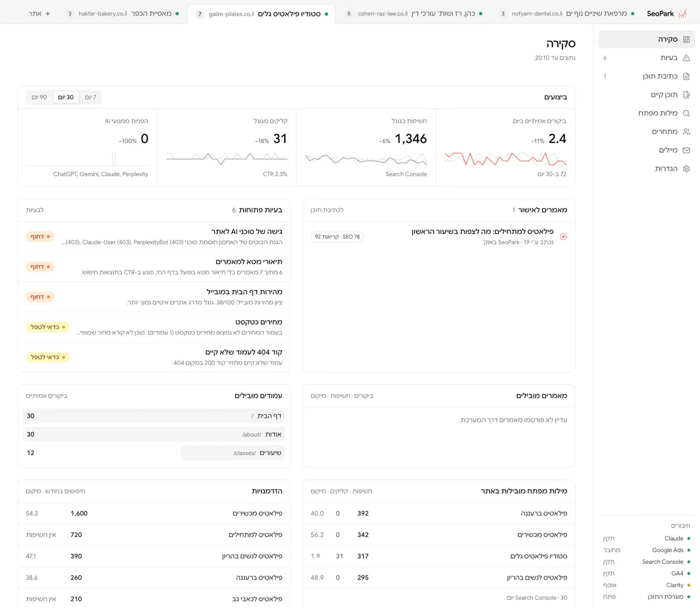Open the issue מהירות דף הבית במובייל
700x608 pixels.
(154, 297)
